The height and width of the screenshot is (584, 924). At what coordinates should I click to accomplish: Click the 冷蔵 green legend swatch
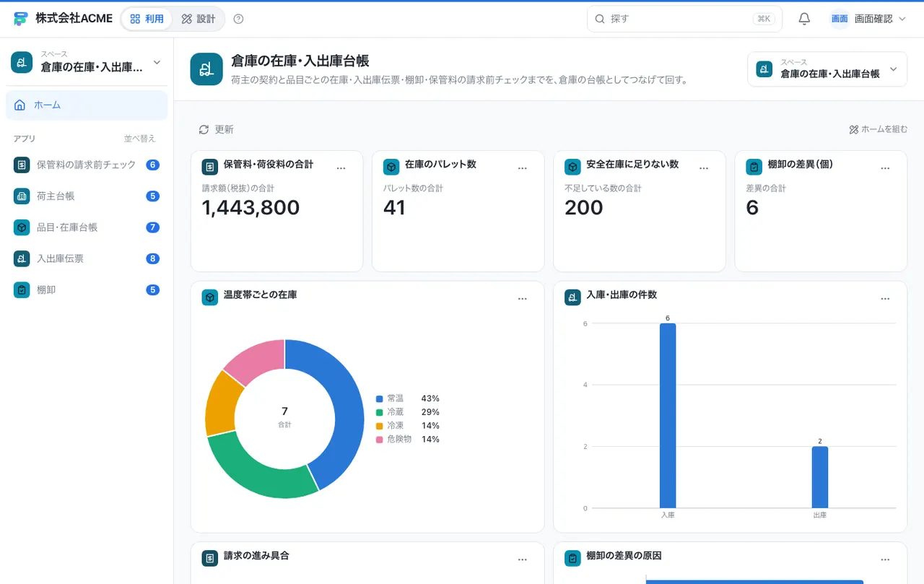coord(379,412)
